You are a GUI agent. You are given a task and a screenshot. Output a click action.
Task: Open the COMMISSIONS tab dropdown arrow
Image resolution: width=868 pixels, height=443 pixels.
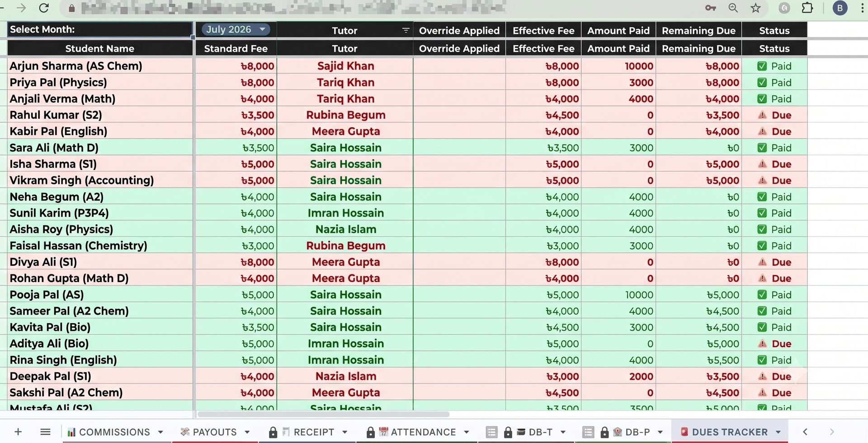160,432
